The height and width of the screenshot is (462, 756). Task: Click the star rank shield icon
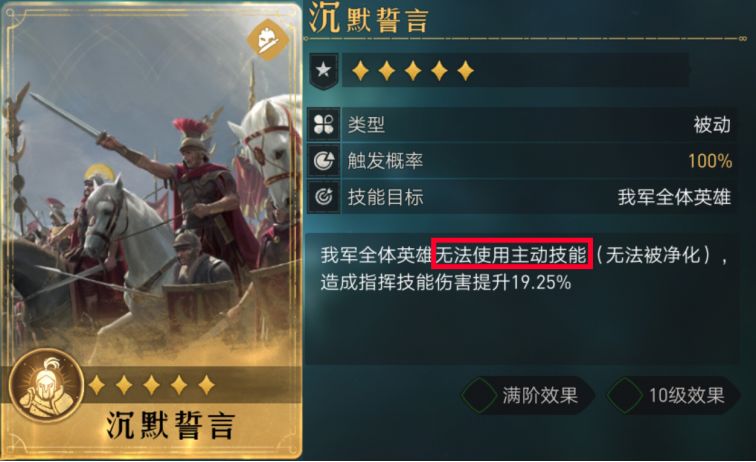(x=323, y=70)
